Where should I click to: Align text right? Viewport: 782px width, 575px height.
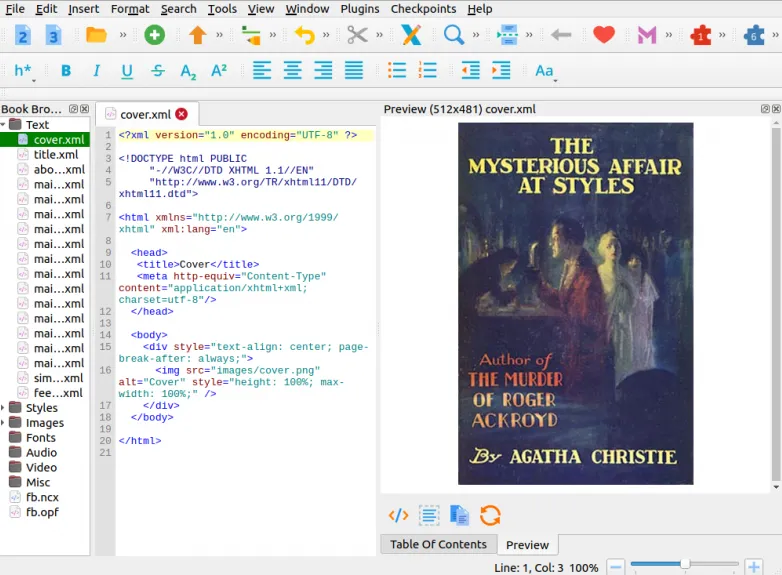coord(323,70)
